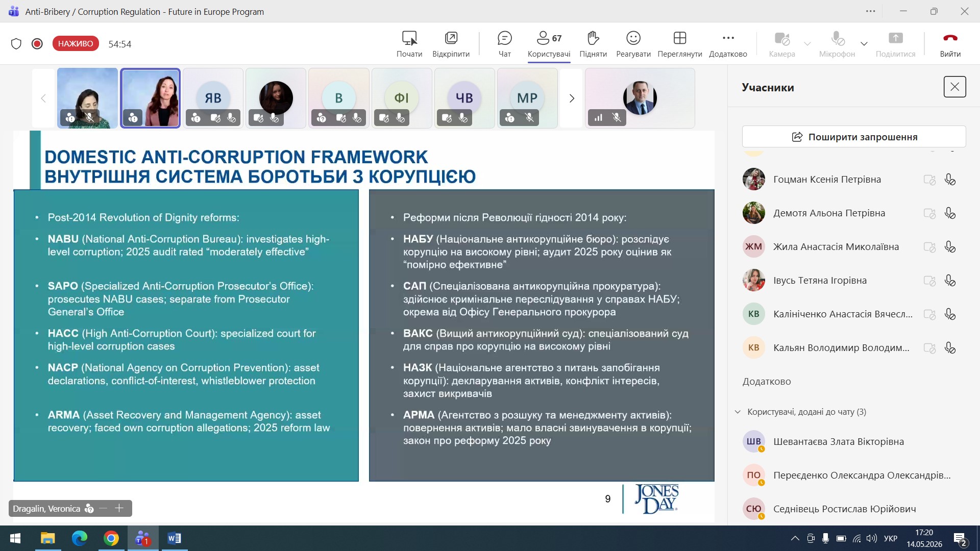Screen dimensions: 980x551
Task: Open the volume control in tray
Action: click(x=872, y=538)
